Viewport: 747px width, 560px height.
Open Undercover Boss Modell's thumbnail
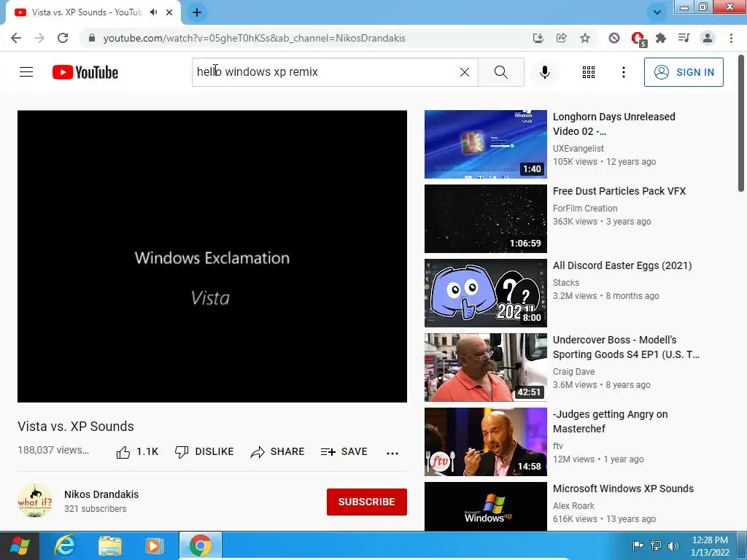pos(485,367)
